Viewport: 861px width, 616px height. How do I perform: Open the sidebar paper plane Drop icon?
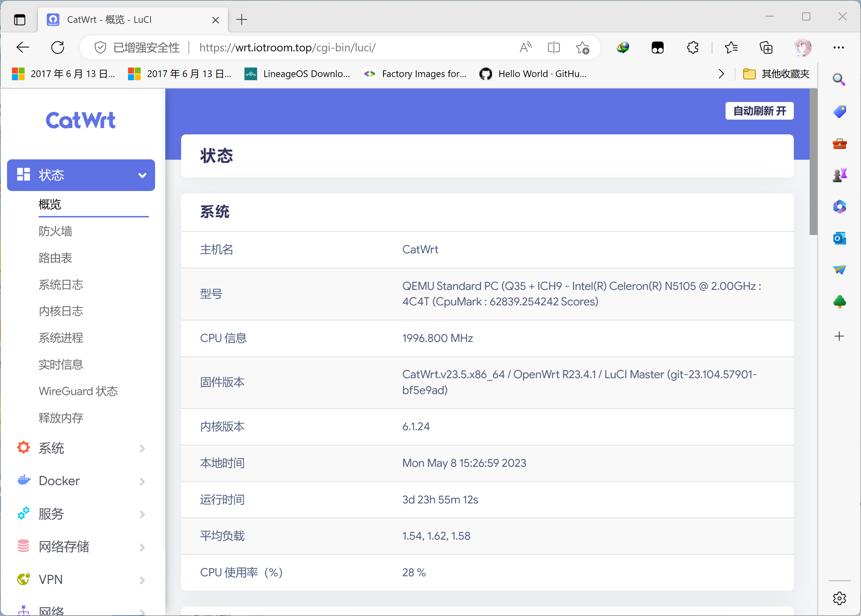[840, 270]
